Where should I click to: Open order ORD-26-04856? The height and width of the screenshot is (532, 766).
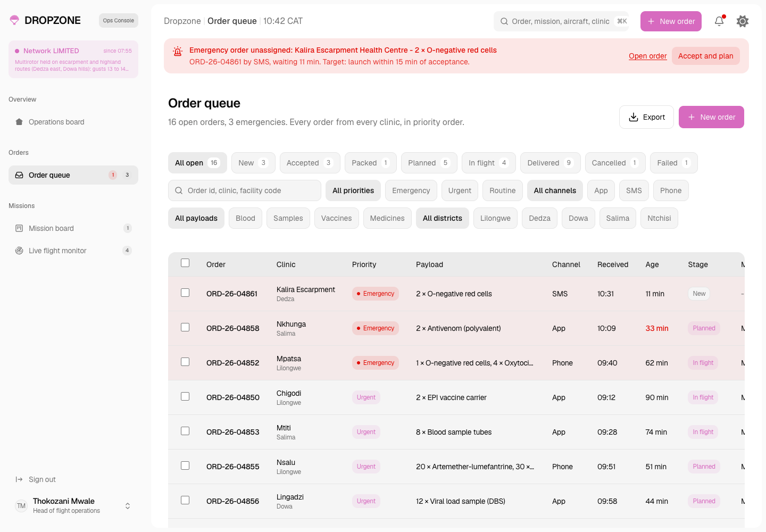(233, 501)
